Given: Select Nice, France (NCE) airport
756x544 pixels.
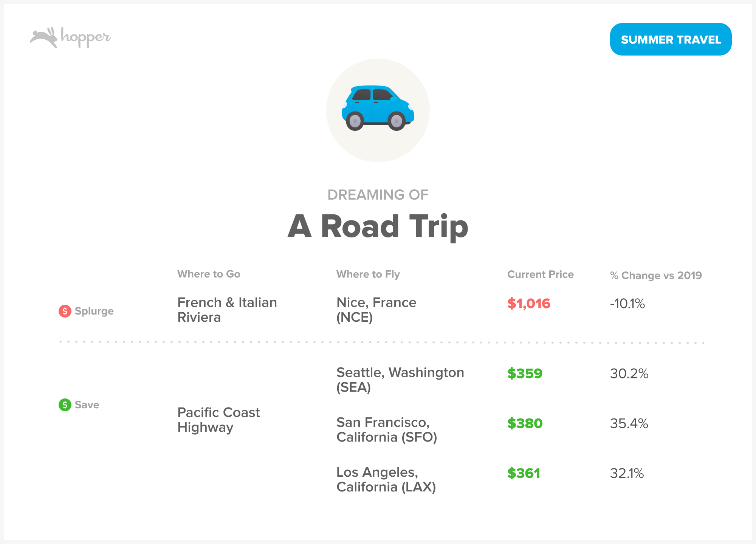Looking at the screenshot, I should pyautogui.click(x=376, y=310).
